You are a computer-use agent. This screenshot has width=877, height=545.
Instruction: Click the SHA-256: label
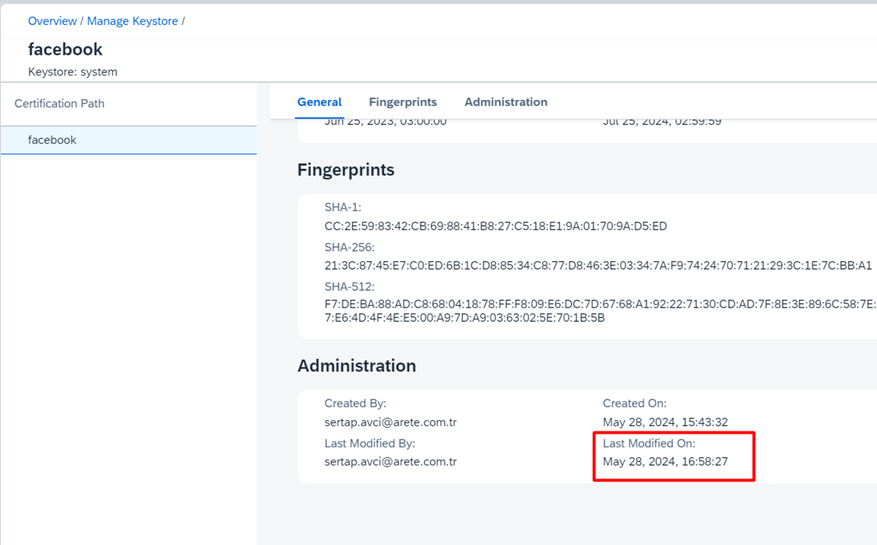pyautogui.click(x=350, y=247)
